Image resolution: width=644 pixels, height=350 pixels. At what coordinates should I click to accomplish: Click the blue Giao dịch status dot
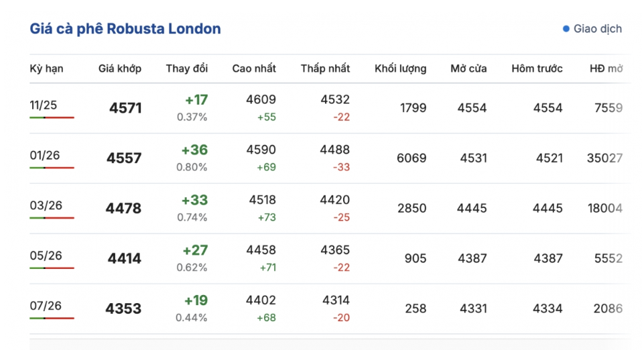[566, 29]
